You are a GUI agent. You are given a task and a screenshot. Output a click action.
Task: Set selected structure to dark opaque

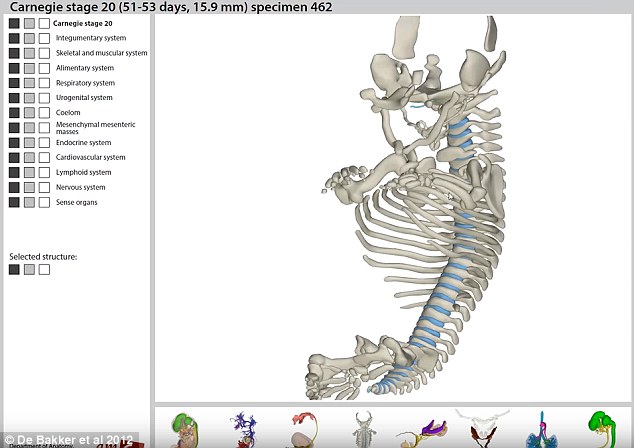point(14,269)
